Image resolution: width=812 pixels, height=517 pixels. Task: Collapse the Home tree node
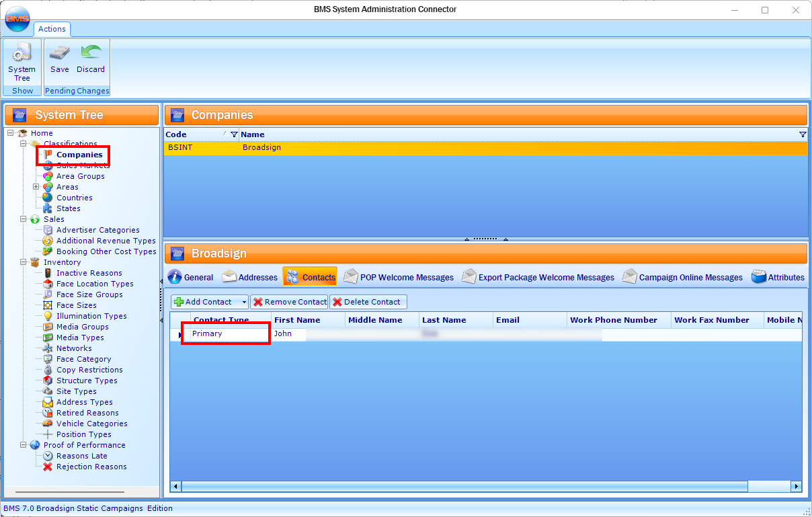coord(11,133)
